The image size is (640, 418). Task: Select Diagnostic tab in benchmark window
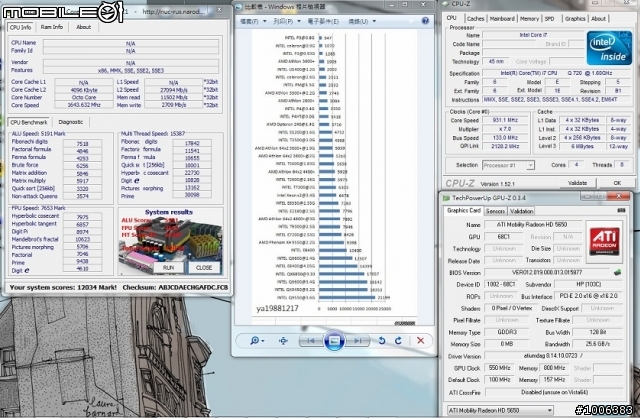click(71, 122)
